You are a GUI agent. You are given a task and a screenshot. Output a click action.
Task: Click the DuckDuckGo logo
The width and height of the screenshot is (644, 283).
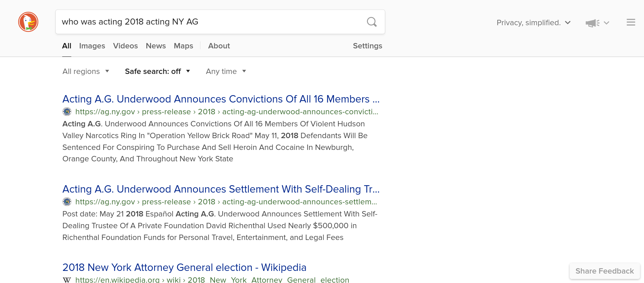(x=28, y=22)
